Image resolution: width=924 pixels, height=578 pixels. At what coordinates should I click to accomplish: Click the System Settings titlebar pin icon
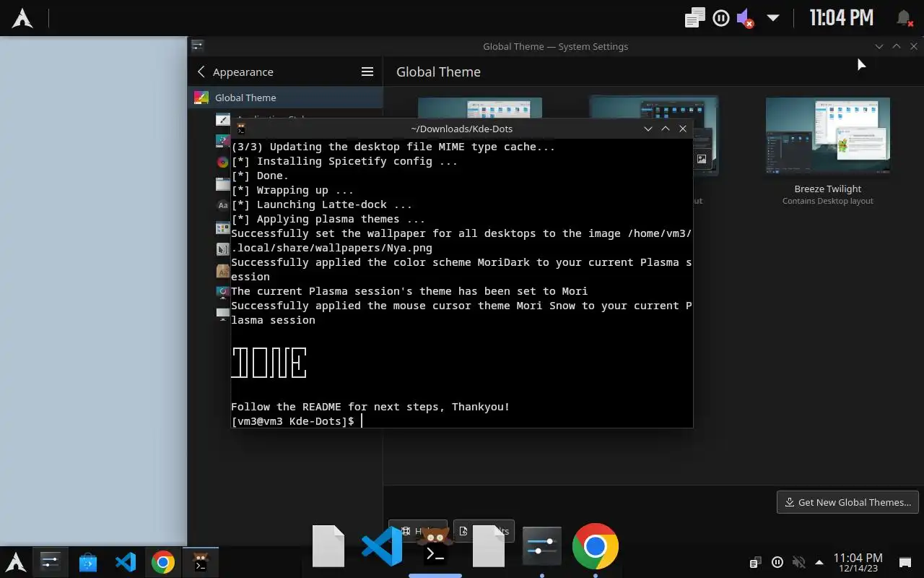pos(197,46)
